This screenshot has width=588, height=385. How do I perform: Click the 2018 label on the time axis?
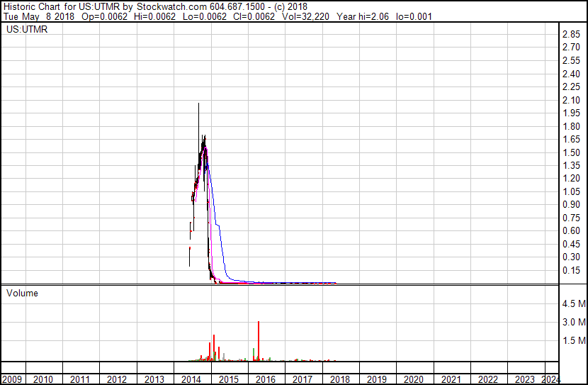pos(340,379)
